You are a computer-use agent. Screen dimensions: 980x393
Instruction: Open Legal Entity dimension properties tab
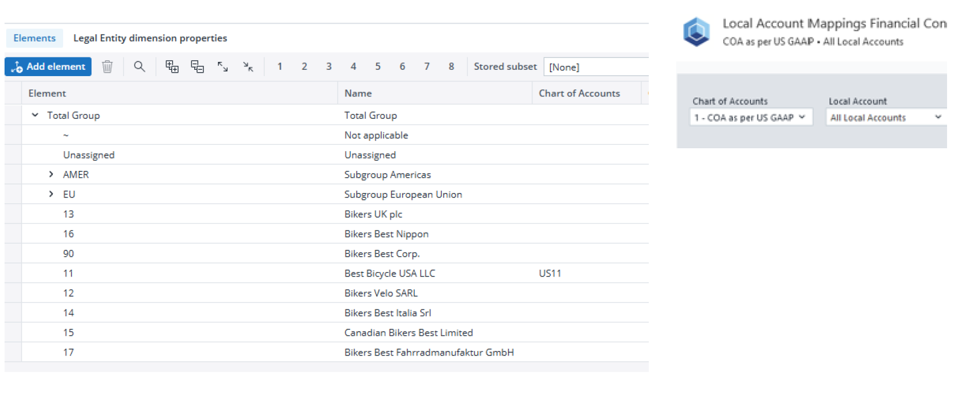[150, 38]
